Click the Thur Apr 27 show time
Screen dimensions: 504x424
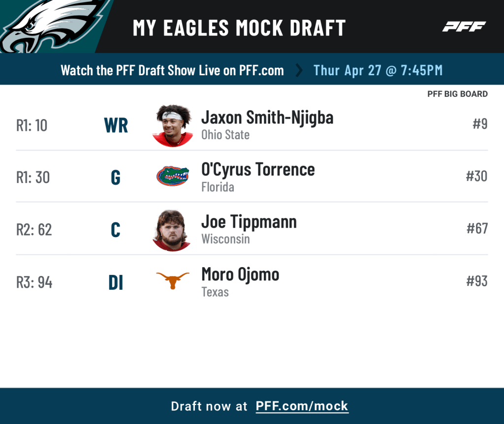point(378,70)
